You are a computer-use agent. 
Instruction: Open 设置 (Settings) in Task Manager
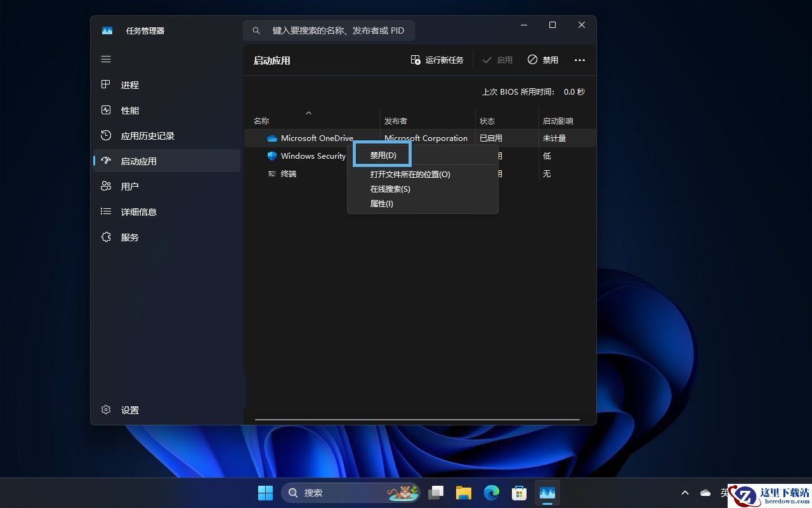pyautogui.click(x=167, y=410)
